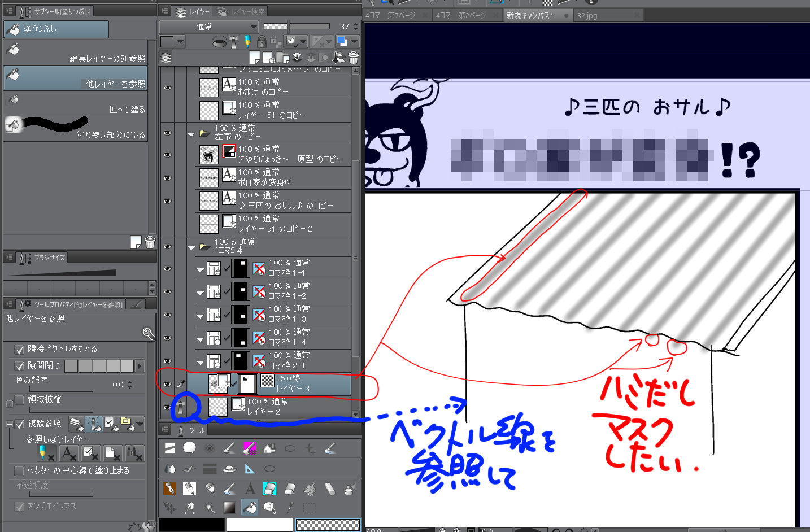810x532 pixels.
Task: Delete sub tool via trash icon
Action: click(x=150, y=242)
